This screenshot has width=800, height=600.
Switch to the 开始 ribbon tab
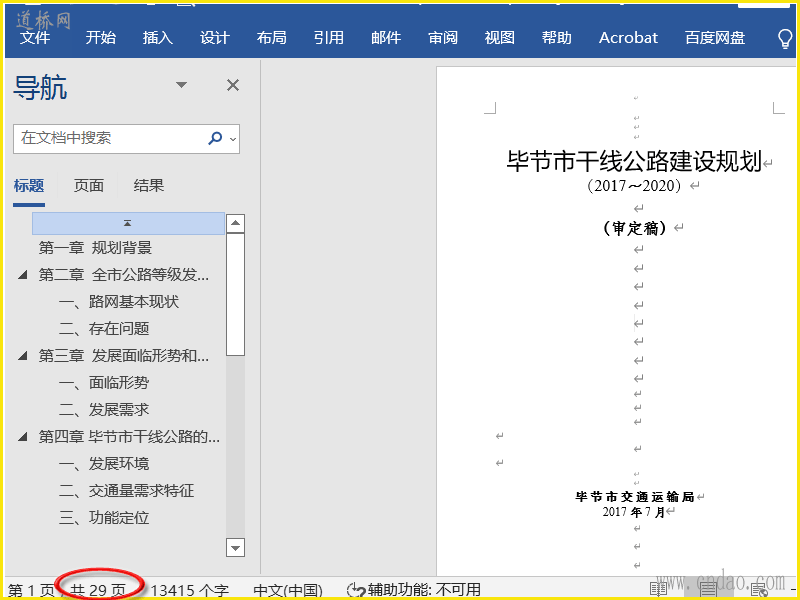click(x=101, y=37)
